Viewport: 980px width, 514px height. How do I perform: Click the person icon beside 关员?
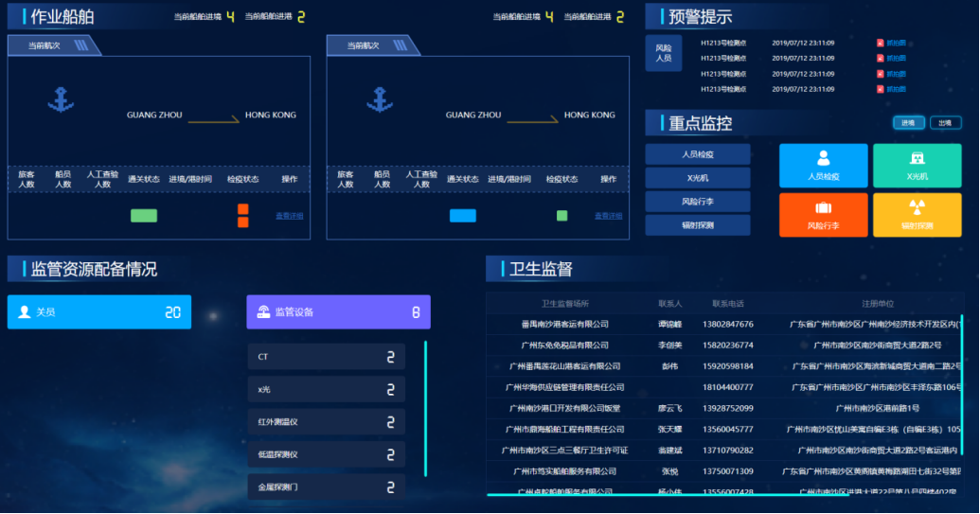pyautogui.click(x=24, y=311)
